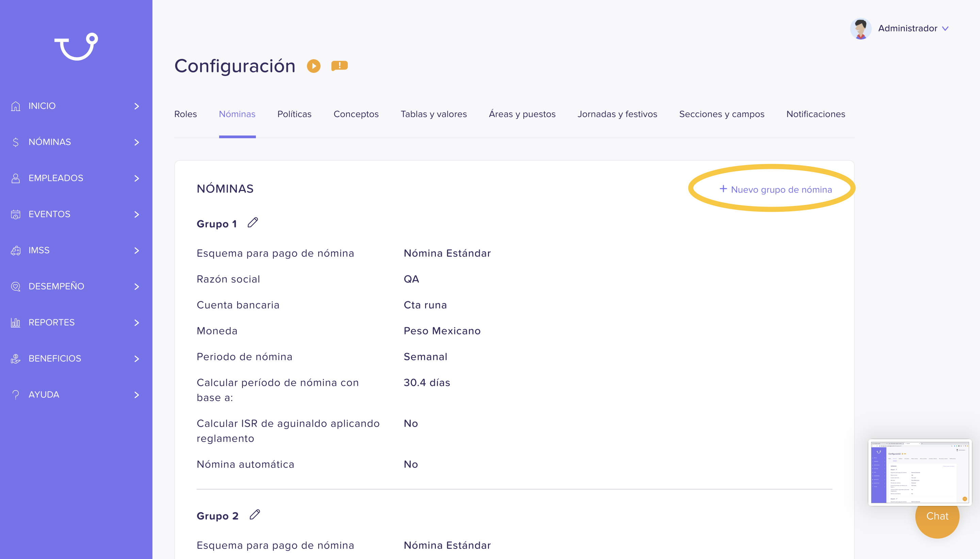Open the orange Chat button
This screenshot has width=980, height=559.
coord(937,516)
